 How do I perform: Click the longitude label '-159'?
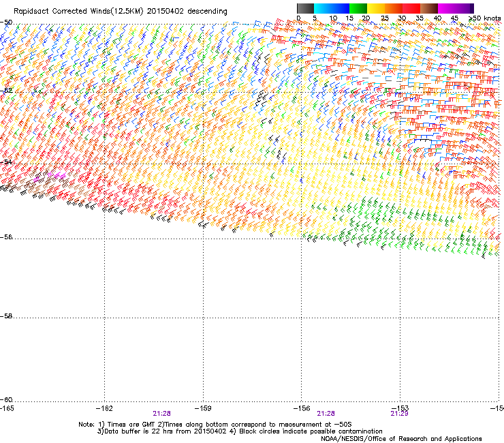click(x=203, y=408)
